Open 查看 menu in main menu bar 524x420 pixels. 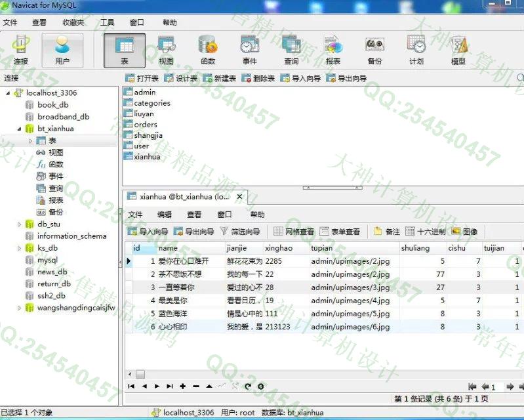point(39,22)
